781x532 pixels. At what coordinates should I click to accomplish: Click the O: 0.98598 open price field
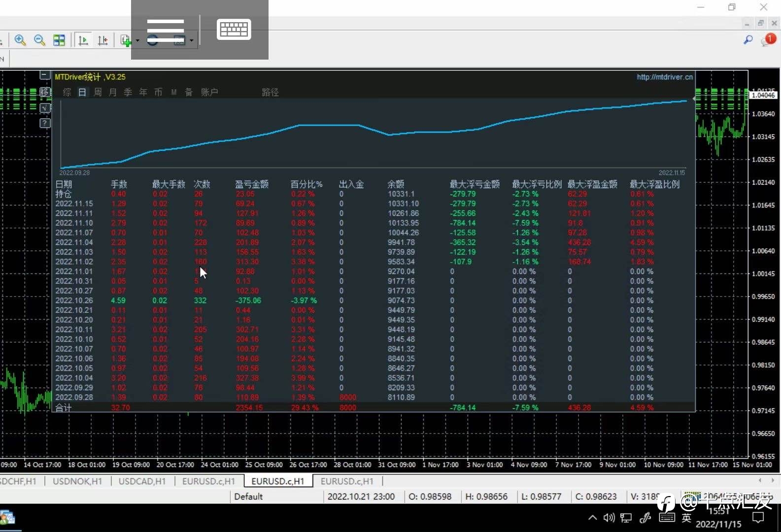(430, 497)
